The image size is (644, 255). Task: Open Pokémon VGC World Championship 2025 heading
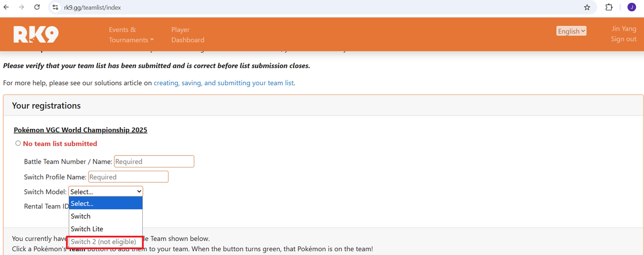(80, 130)
